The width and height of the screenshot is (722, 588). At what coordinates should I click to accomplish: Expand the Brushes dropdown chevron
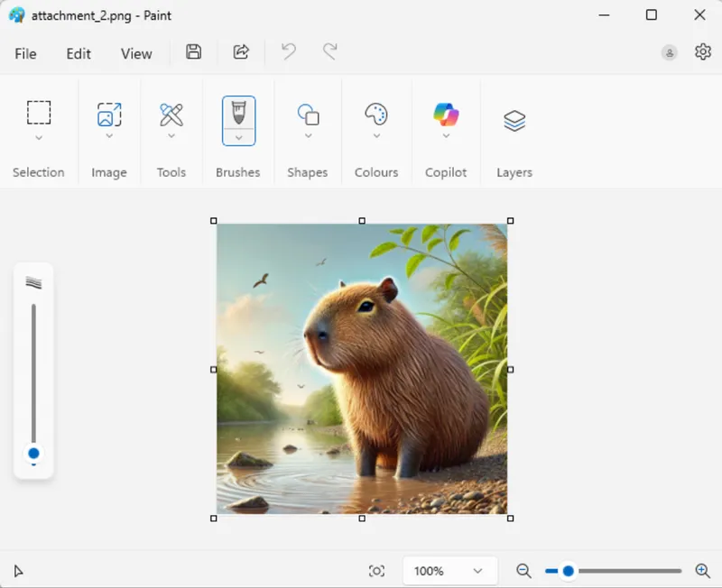[238, 137]
